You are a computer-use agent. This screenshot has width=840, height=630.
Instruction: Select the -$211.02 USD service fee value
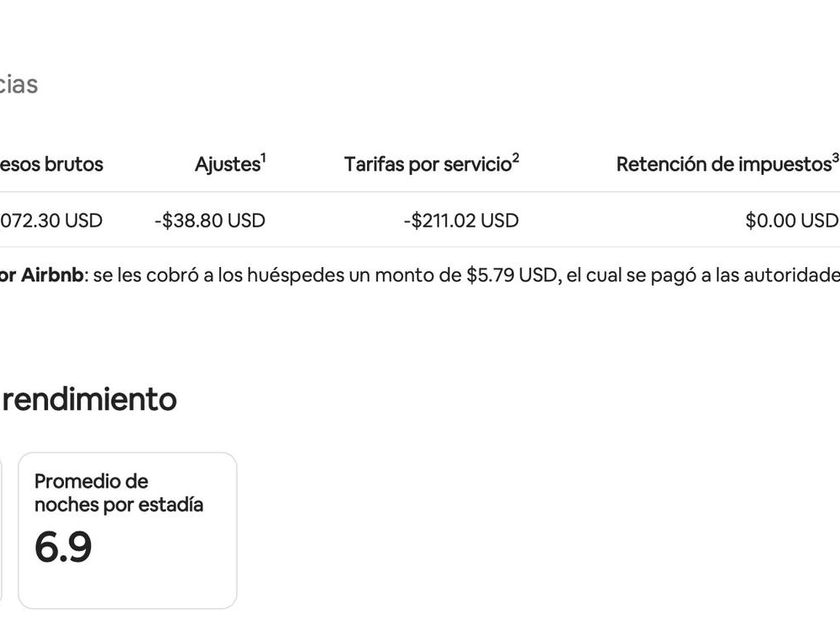[461, 220]
